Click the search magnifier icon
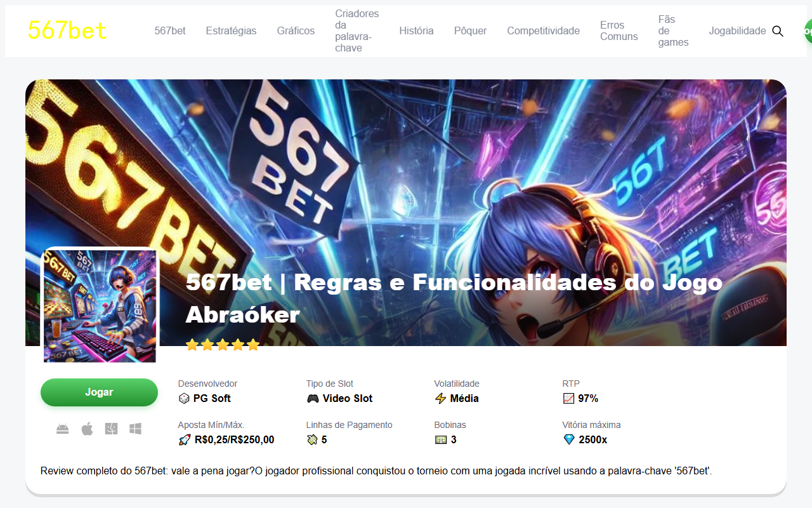 click(778, 31)
